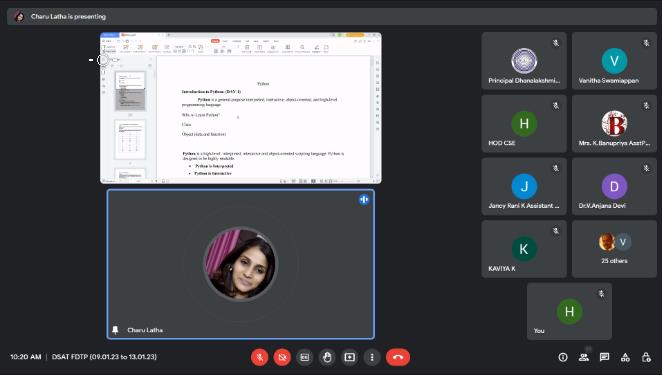Click muted mic icon on Mrs. K.Banupriya tile
662x375 pixels.
coord(646,106)
